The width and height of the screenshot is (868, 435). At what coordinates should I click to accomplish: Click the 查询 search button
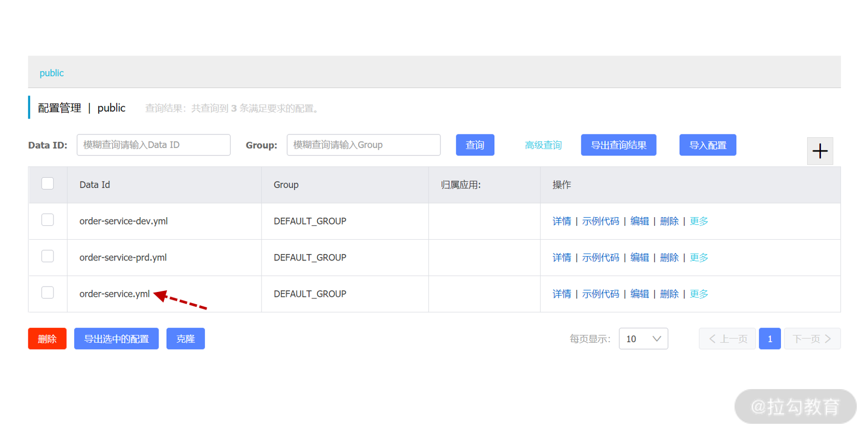pos(475,145)
